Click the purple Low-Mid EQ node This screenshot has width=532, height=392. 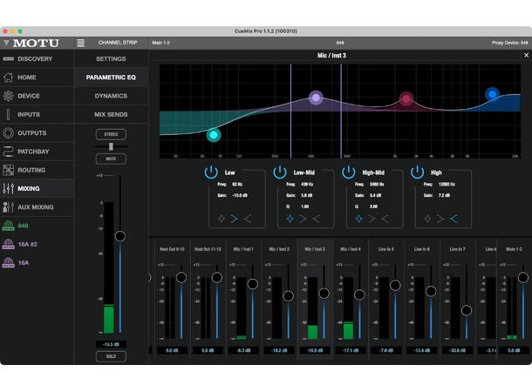(316, 98)
